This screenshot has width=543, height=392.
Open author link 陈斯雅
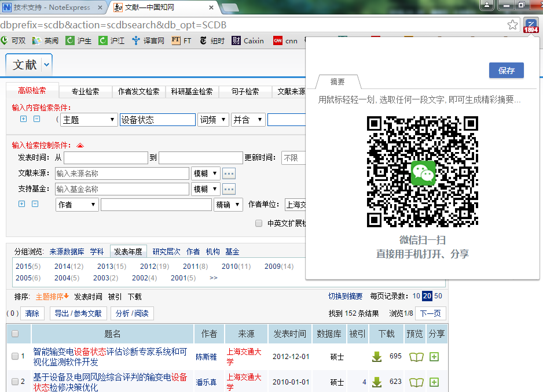tap(206, 357)
